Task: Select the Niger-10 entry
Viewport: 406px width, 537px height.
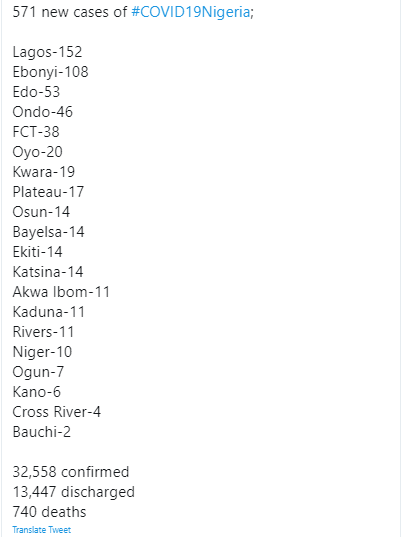Action: point(42,352)
